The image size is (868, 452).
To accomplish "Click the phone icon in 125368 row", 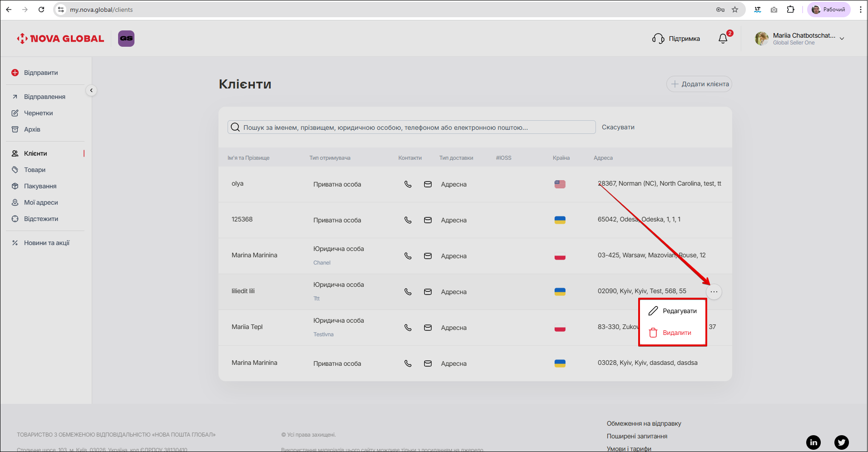I will [x=408, y=220].
